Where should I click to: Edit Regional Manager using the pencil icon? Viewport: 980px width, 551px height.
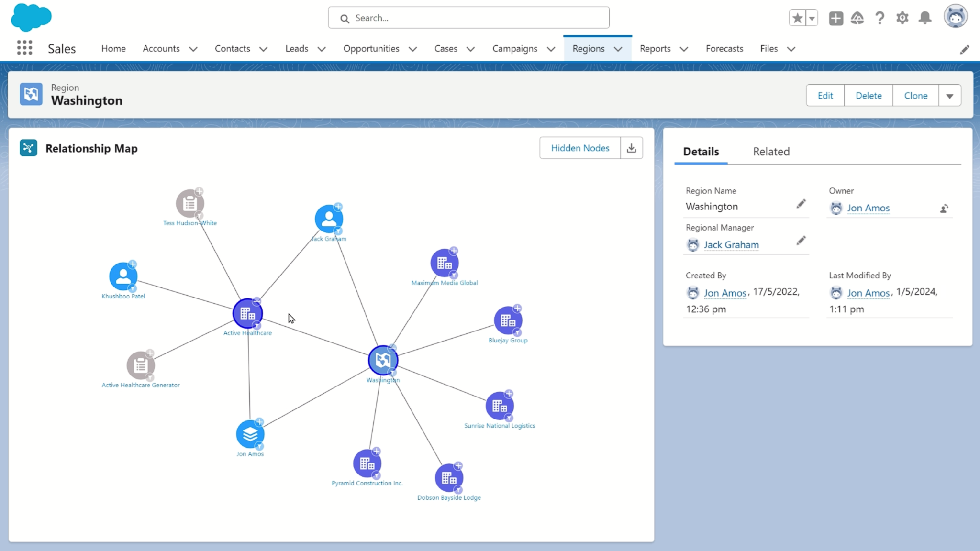(801, 241)
